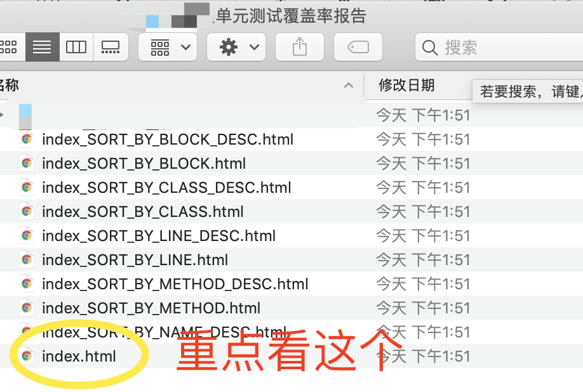
Task: Click the Chrome icon beside index.html
Action: [26, 356]
